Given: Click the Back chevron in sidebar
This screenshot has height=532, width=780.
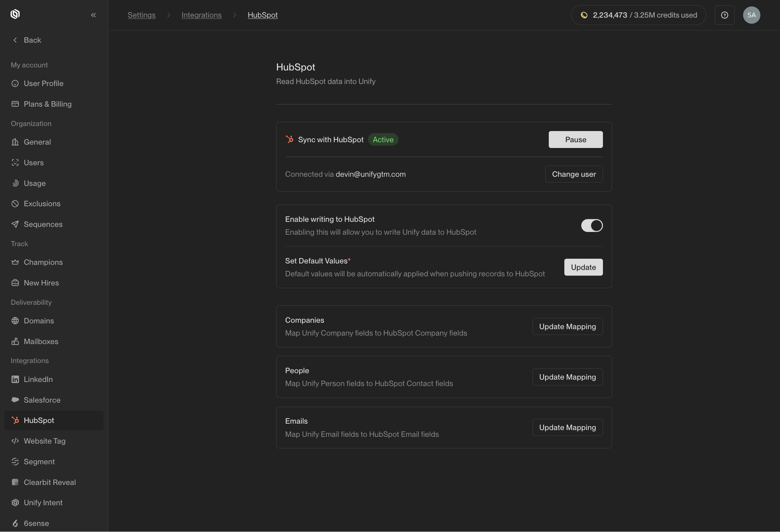Looking at the screenshot, I should pyautogui.click(x=15, y=40).
